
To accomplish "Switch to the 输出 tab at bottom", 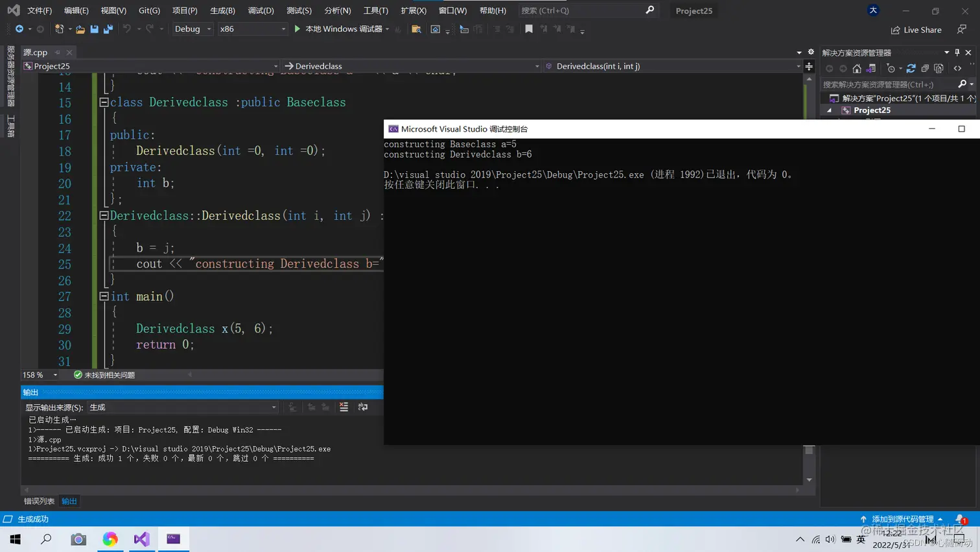I will (69, 501).
